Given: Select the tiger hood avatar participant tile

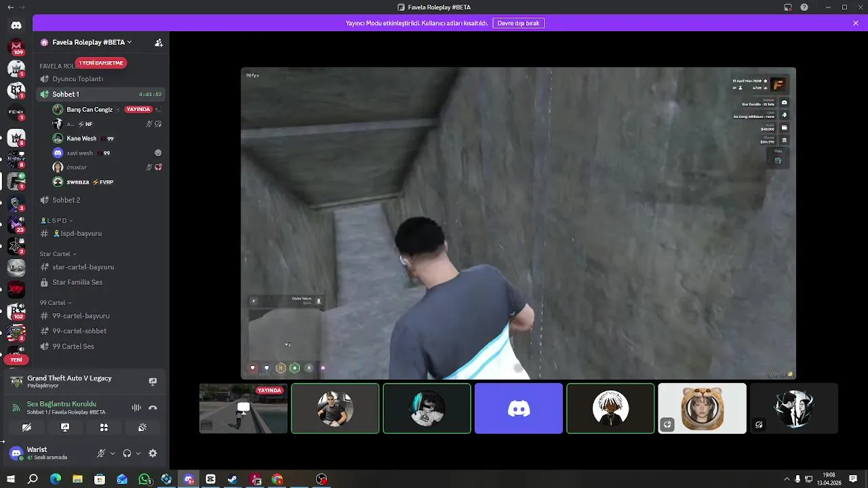Looking at the screenshot, I should [702, 408].
